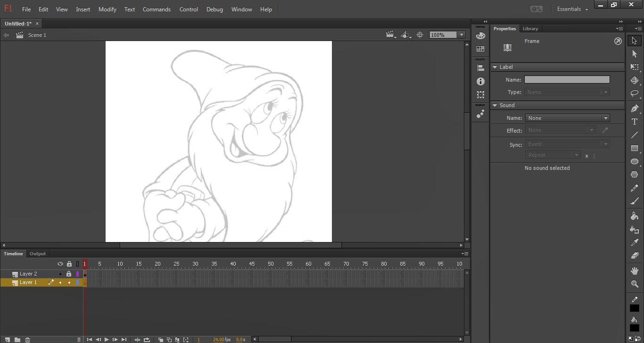The image size is (644, 343).
Task: Open the Commands menu
Action: coord(157,9)
